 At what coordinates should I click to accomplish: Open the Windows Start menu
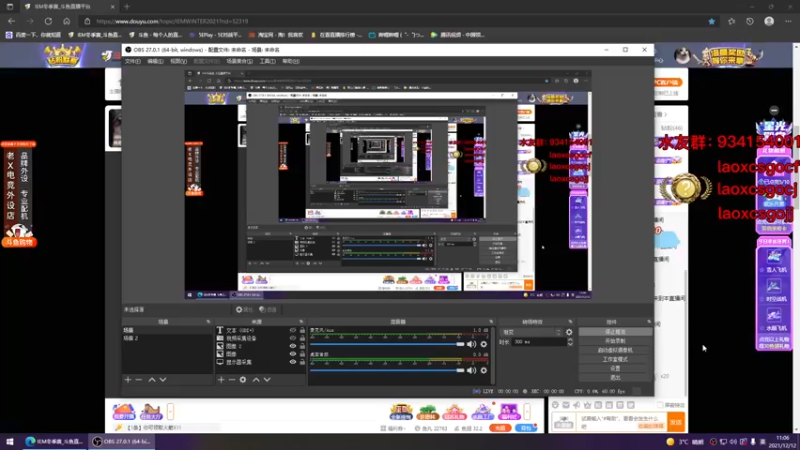pyautogui.click(x=10, y=442)
